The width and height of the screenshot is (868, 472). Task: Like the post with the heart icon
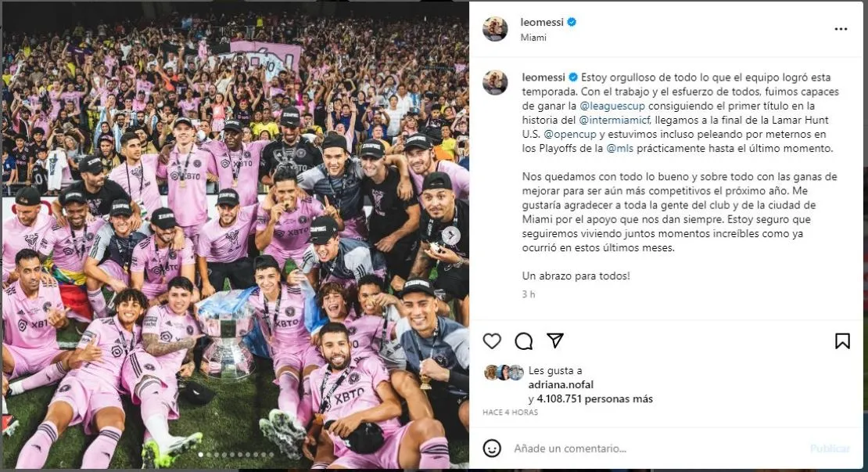click(492, 342)
